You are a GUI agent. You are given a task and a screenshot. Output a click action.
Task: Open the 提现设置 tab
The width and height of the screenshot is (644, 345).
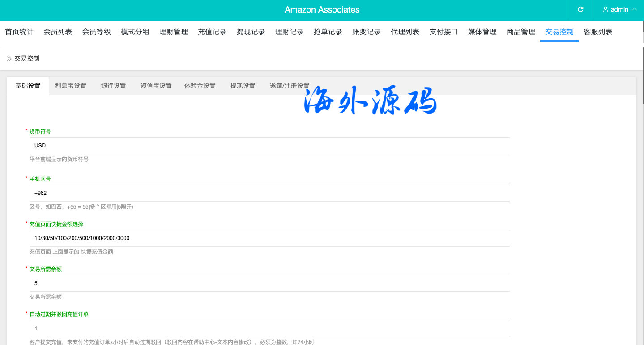(243, 86)
